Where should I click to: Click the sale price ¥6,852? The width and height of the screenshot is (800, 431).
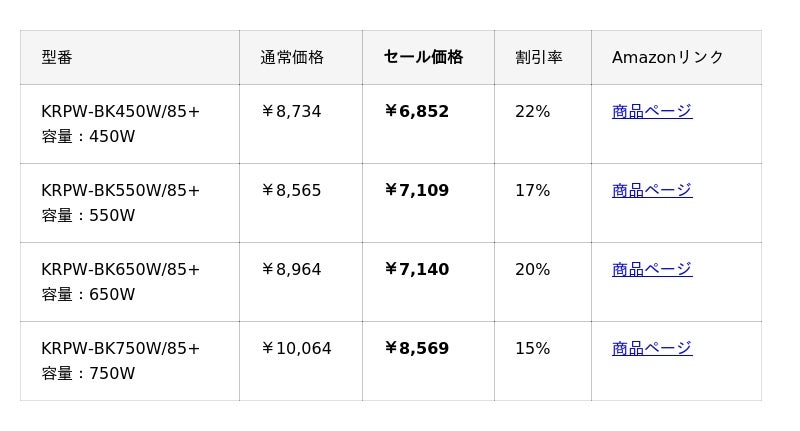pyautogui.click(x=416, y=112)
